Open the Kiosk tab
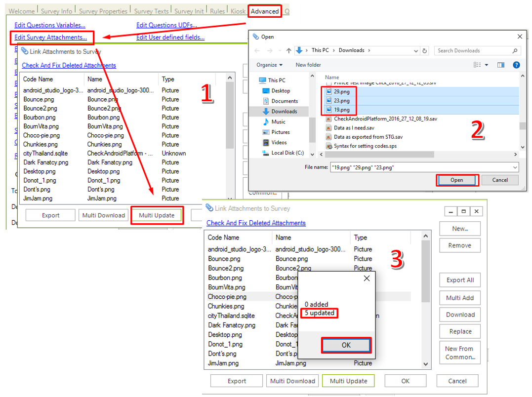532x397 pixels. click(x=238, y=11)
